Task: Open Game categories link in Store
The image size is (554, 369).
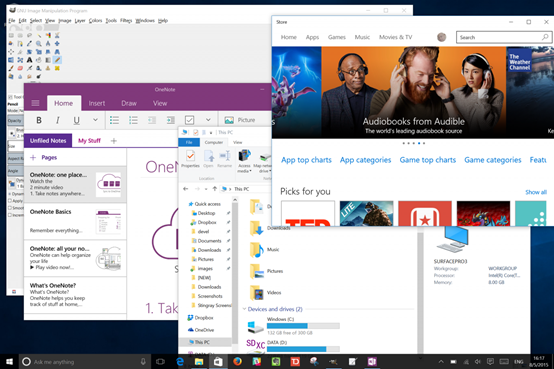Action: tap(493, 160)
